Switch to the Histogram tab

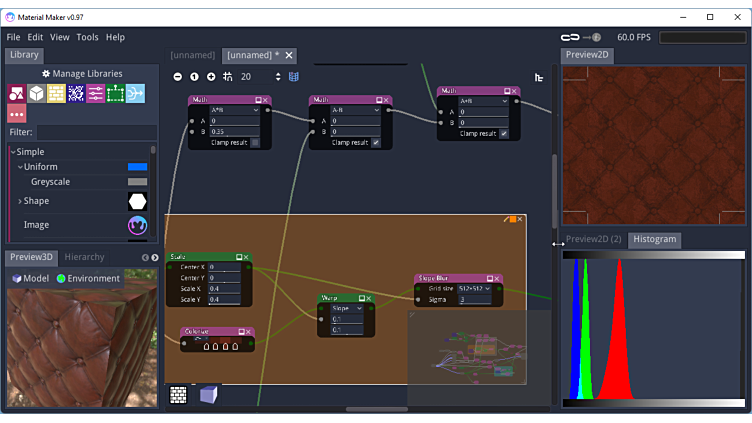(x=654, y=239)
